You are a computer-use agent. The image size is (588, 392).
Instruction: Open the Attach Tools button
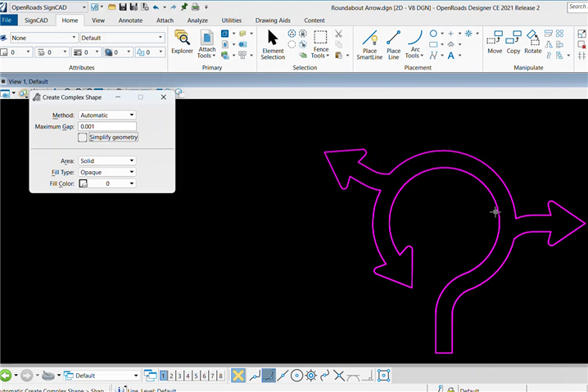click(207, 44)
